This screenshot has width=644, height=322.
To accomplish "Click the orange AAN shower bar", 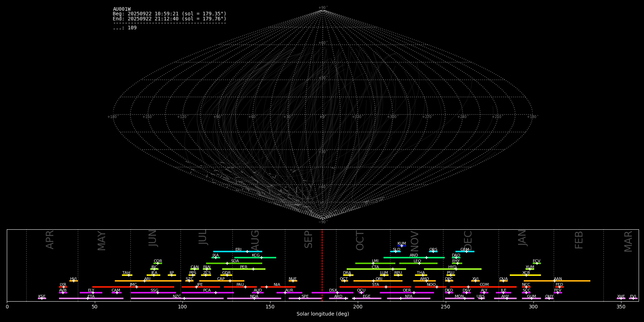I will (557, 281).
